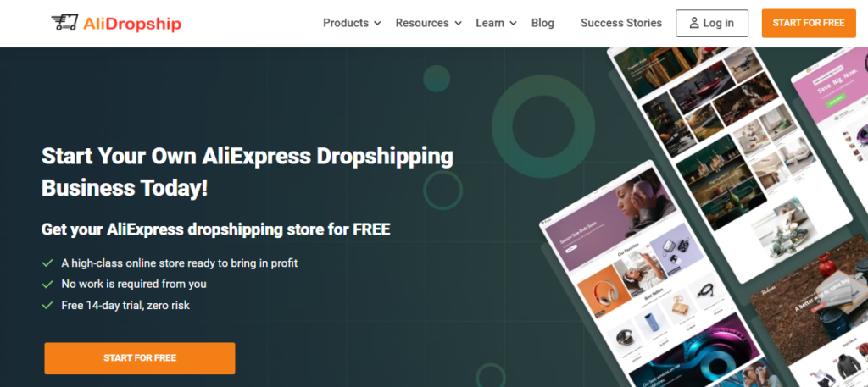868x387 pixels.
Task: Click the AliDropship shopping cart logo icon
Action: tap(64, 23)
